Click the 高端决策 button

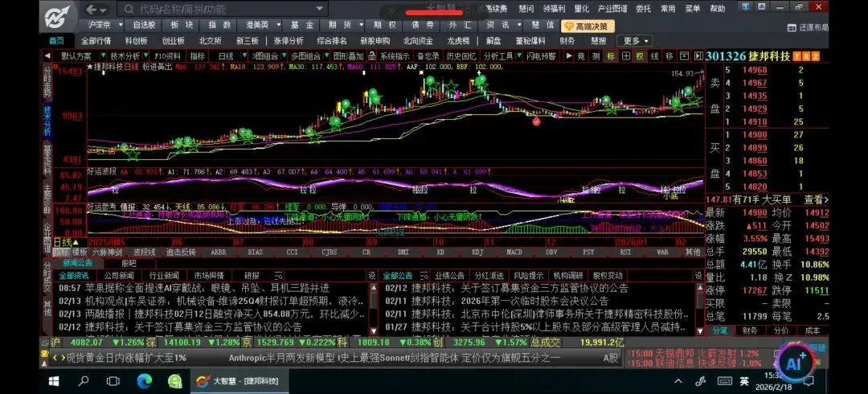click(587, 26)
